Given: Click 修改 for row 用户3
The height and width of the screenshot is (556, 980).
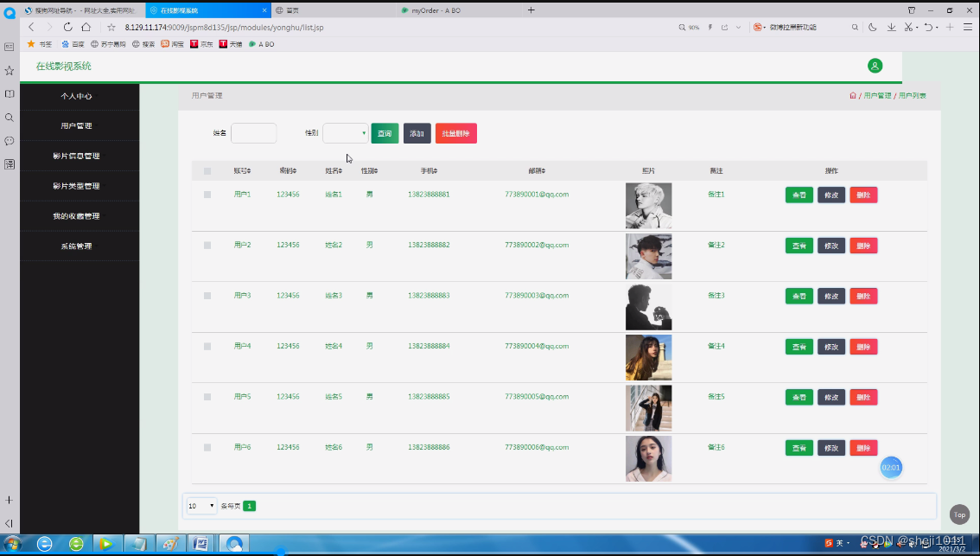Looking at the screenshot, I should (x=831, y=296).
